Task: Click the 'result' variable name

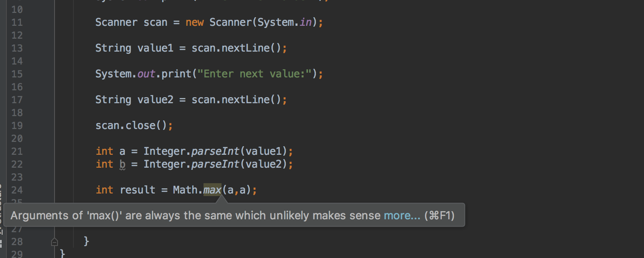Action: point(137,190)
